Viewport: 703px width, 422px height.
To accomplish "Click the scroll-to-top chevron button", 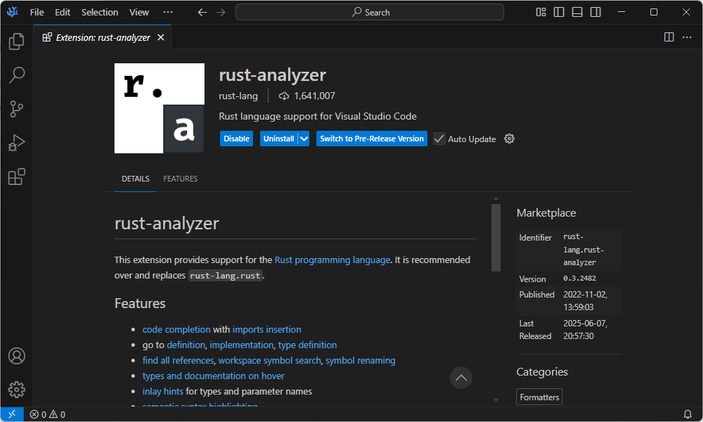I will pos(461,378).
